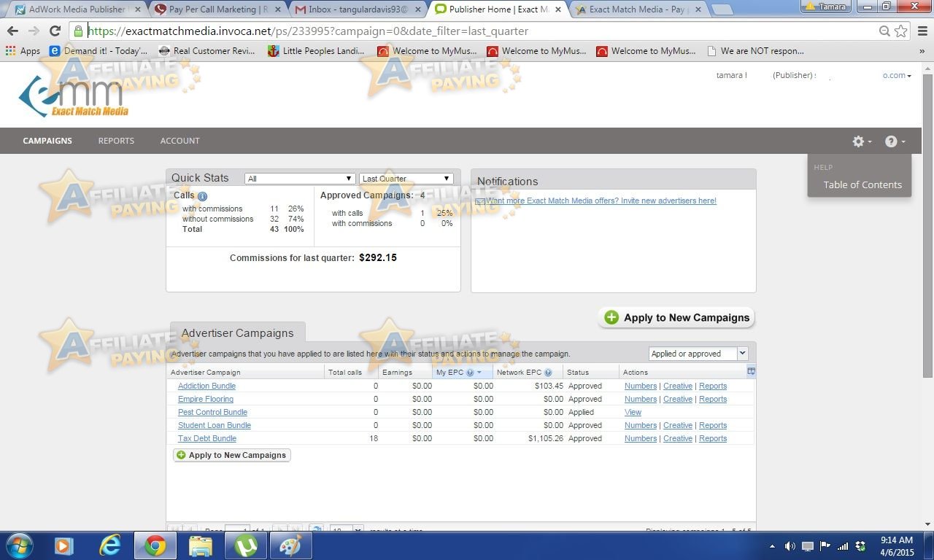Open Numbers for Tax Debt Bundle
The height and width of the screenshot is (560, 934).
[x=641, y=438]
